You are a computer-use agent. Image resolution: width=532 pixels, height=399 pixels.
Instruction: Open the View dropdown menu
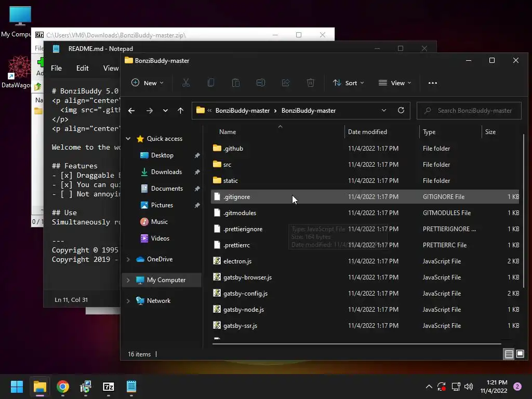(395, 83)
